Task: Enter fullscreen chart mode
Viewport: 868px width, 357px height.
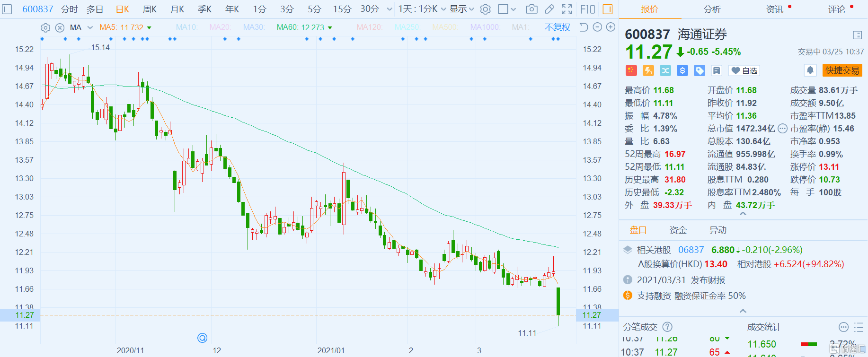Action: [x=567, y=9]
